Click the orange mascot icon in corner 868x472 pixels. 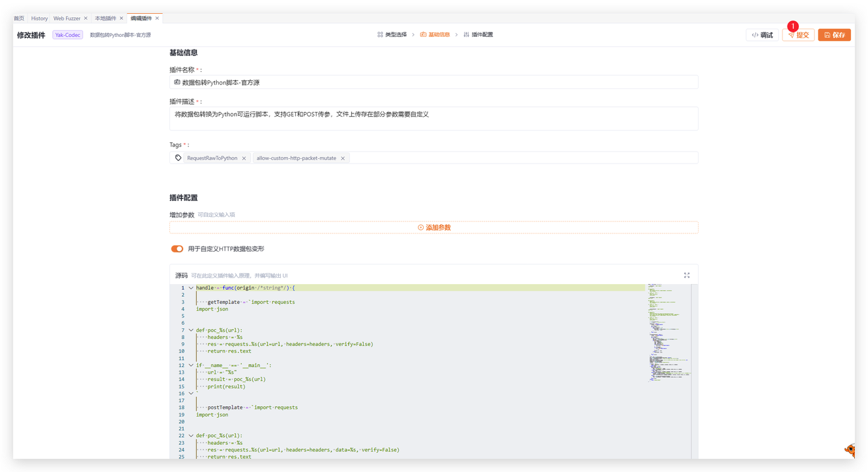(850, 451)
